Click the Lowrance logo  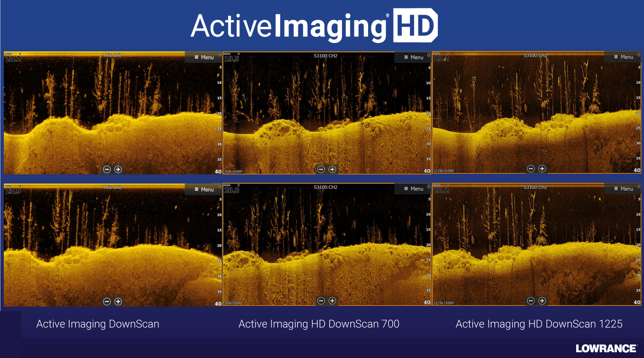(x=606, y=348)
